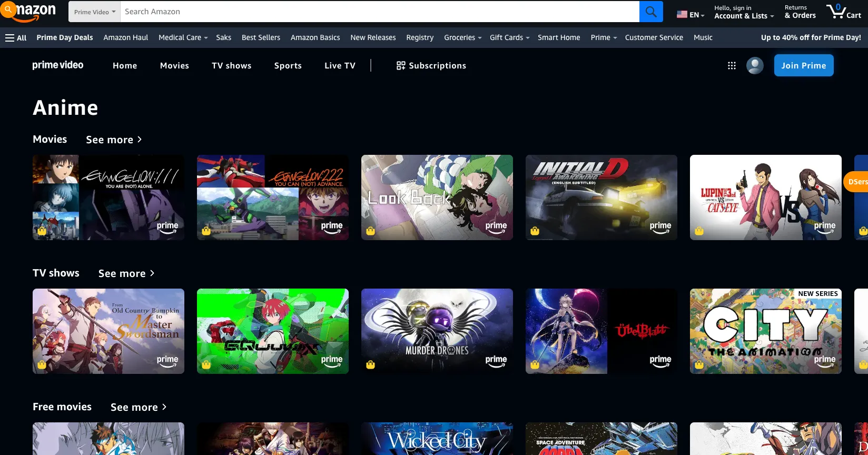Click the shopping bag icon on Murder Drones
Screen dimensions: 868x455
pyautogui.click(x=371, y=364)
